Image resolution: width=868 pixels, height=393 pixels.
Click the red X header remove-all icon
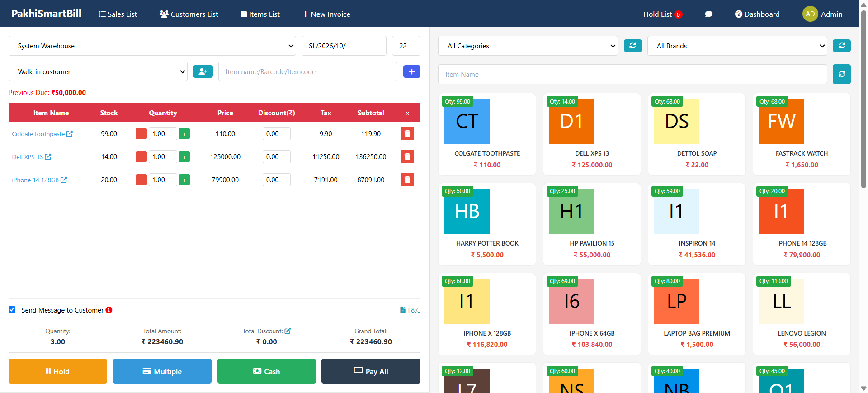tap(407, 113)
